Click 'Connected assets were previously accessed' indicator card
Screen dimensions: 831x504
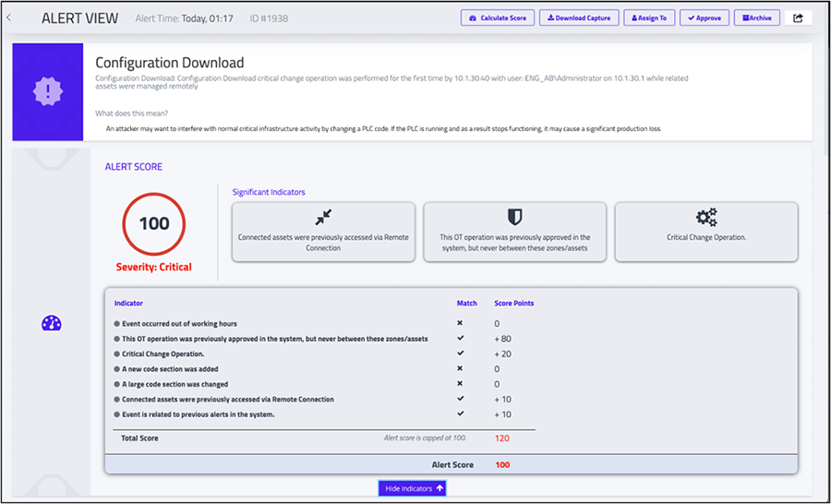coord(323,232)
